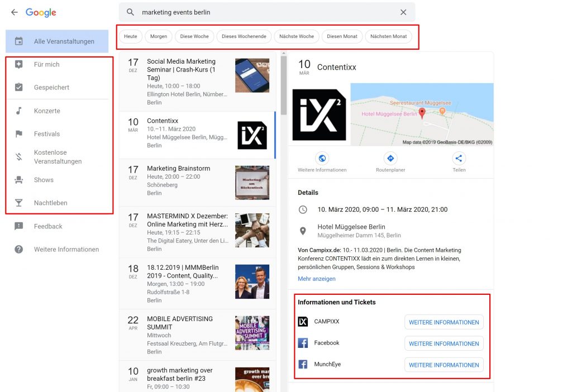Clear the search field with the X
572x392 pixels.
click(403, 12)
